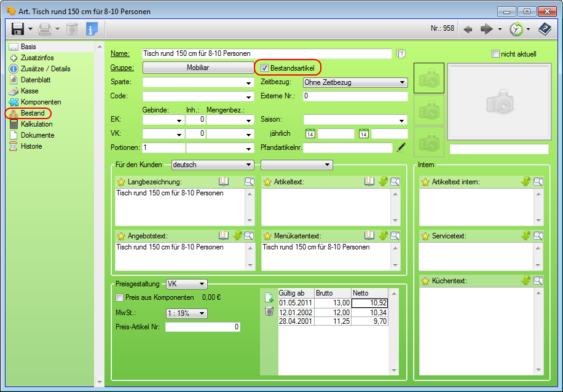Viewport: 563px width, 392px height.
Task: Click the Mobiliar group button
Action: click(x=198, y=68)
